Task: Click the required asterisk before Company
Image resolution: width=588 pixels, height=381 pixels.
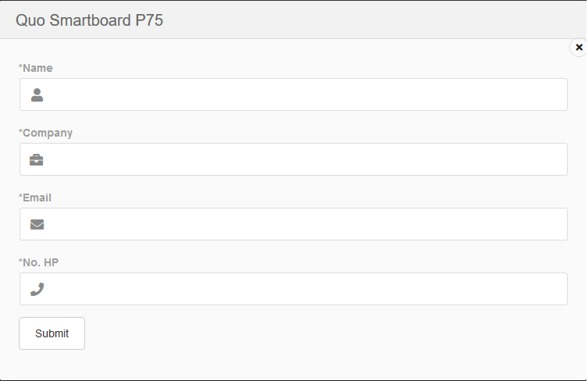Action: [x=20, y=132]
